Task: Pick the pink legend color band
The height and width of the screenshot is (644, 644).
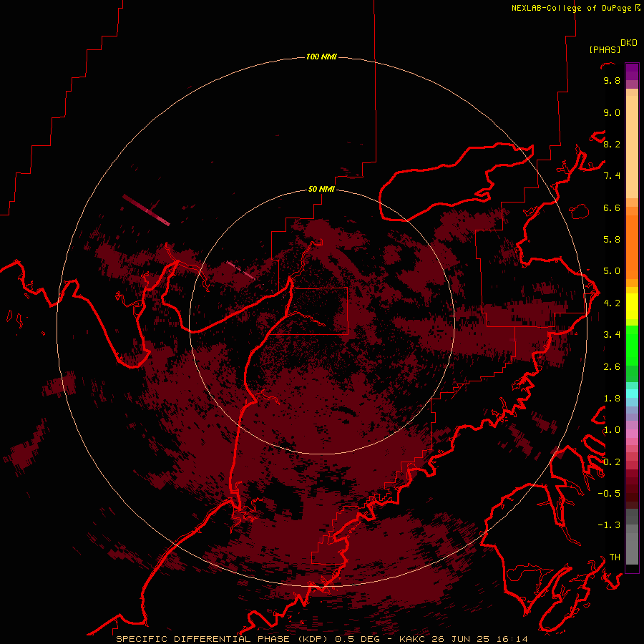Action: click(632, 434)
